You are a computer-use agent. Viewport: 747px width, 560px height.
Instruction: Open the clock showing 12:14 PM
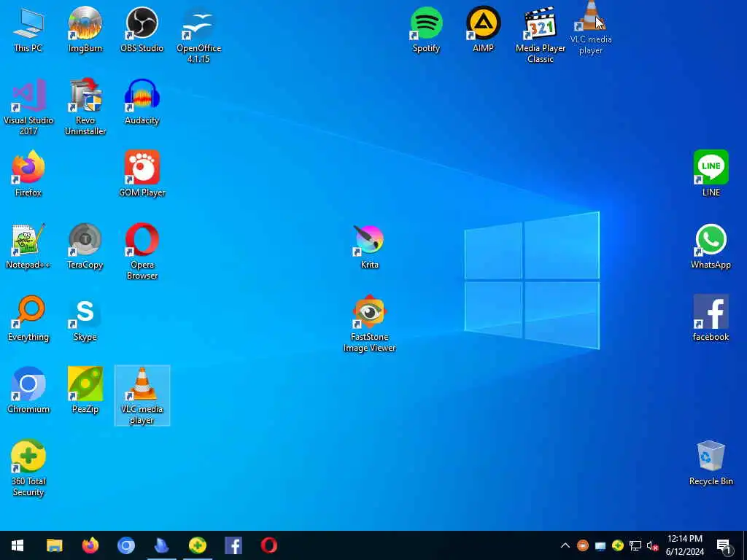click(x=684, y=545)
